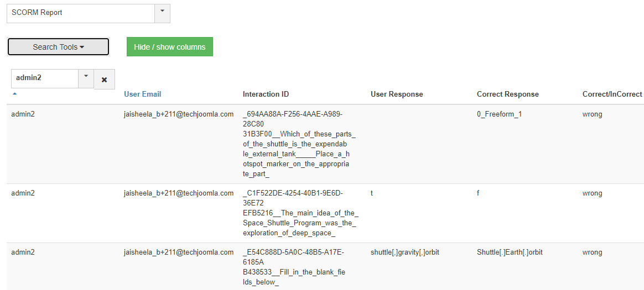
Task: Click the Shuttle[.]Earth[.]orbit correct response cell
Action: (x=510, y=252)
